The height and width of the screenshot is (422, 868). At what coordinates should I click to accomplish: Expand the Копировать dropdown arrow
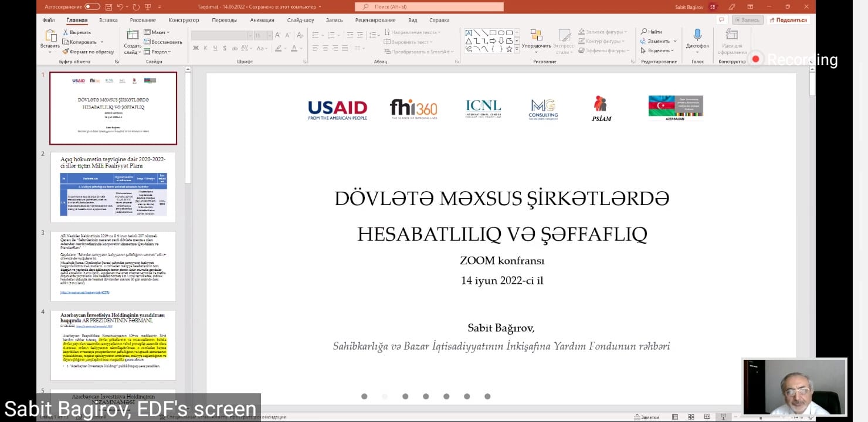pyautogui.click(x=102, y=42)
